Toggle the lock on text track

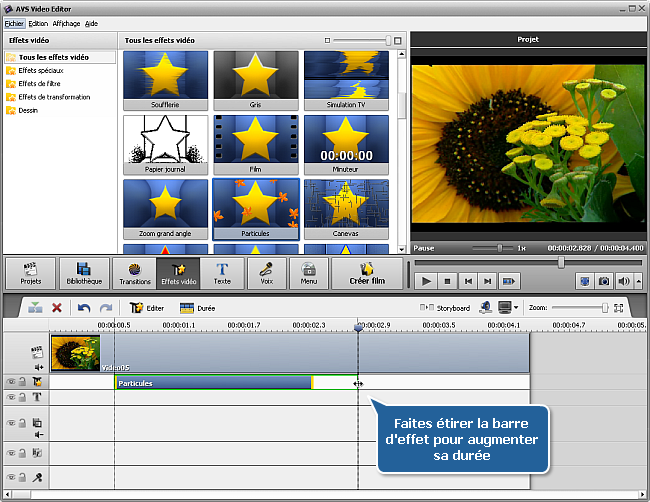[22, 397]
